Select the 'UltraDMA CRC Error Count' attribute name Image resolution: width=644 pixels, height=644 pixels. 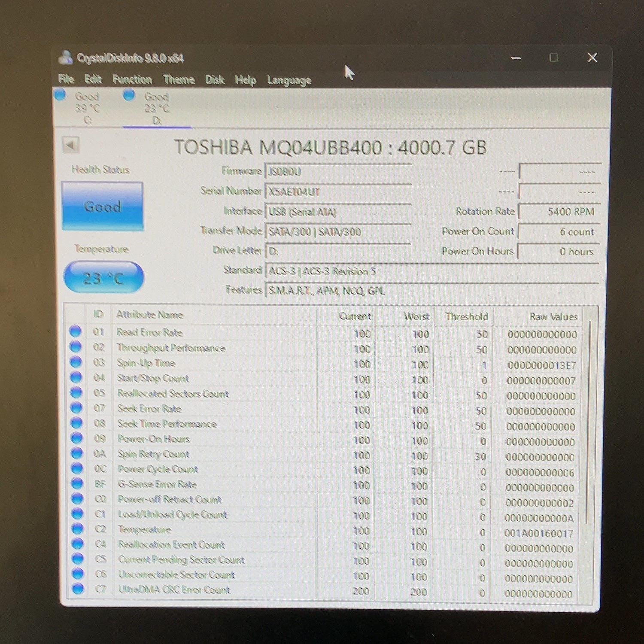pyautogui.click(x=174, y=590)
